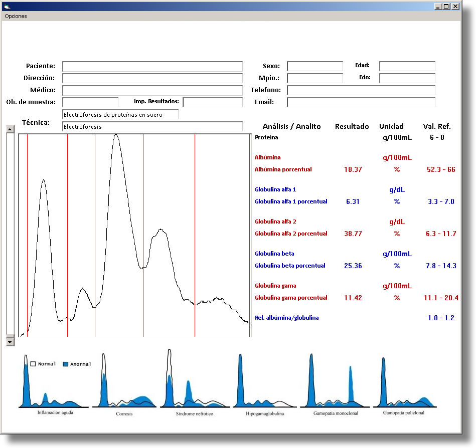Select the Imp. Resultados input box

pyautogui.click(x=213, y=103)
